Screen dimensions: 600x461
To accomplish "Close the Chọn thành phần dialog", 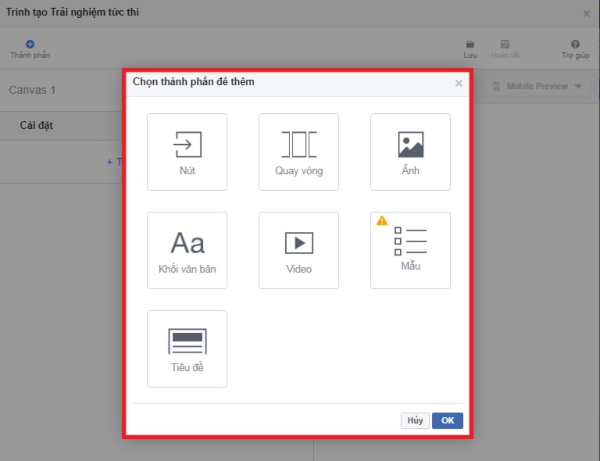I will tap(459, 83).
